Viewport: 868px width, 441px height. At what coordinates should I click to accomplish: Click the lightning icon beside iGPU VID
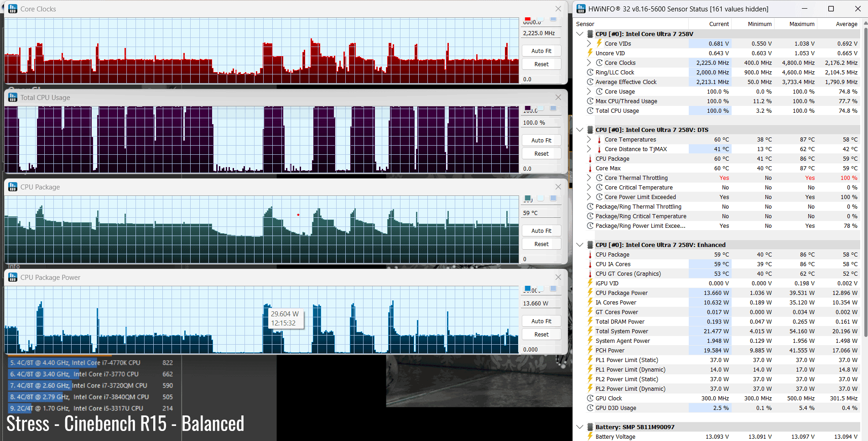590,283
